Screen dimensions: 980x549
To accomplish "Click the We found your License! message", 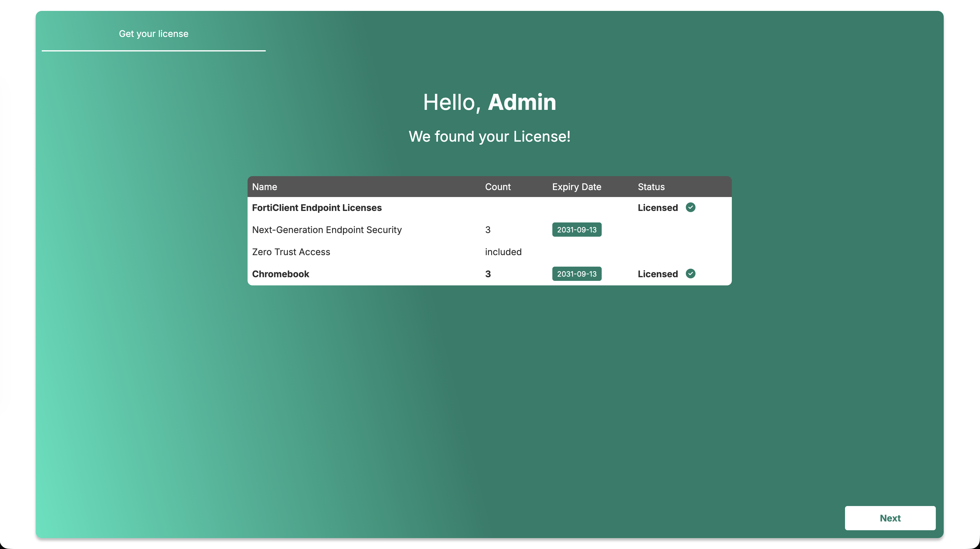I will click(490, 136).
